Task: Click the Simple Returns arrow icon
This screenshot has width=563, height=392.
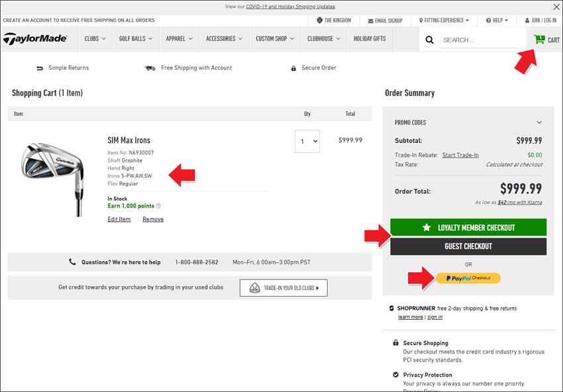Action: coord(40,68)
